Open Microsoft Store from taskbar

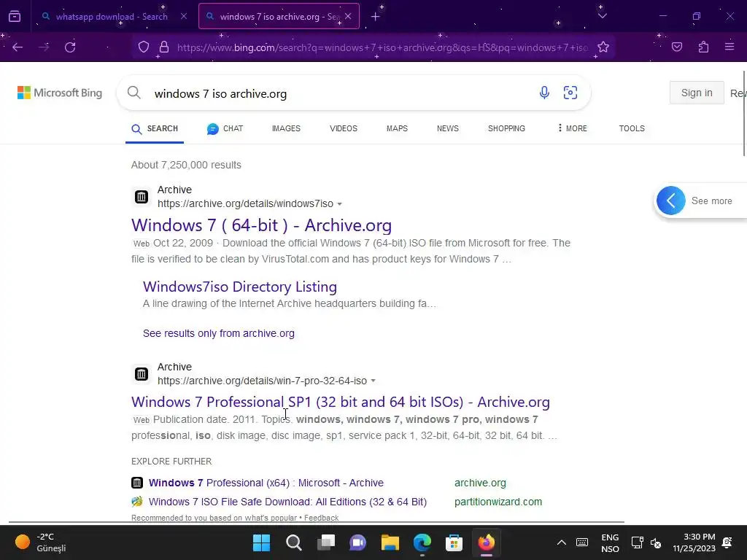point(454,542)
